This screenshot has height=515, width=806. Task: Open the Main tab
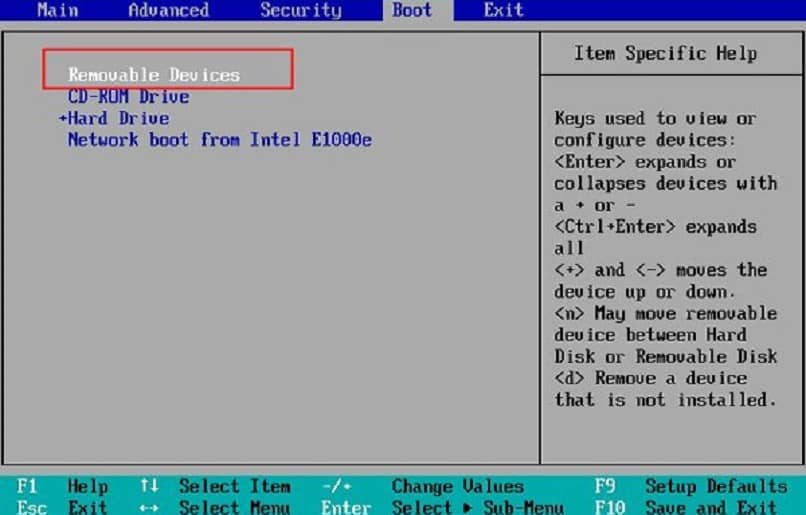58,10
